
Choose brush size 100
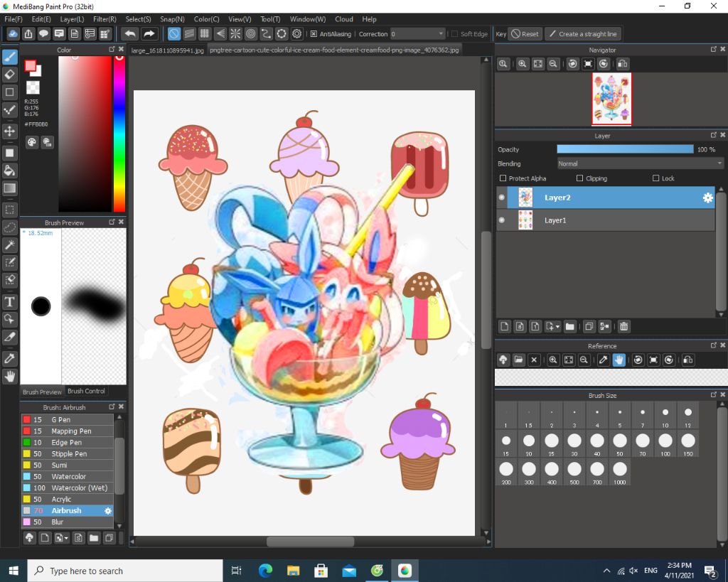tap(665, 443)
